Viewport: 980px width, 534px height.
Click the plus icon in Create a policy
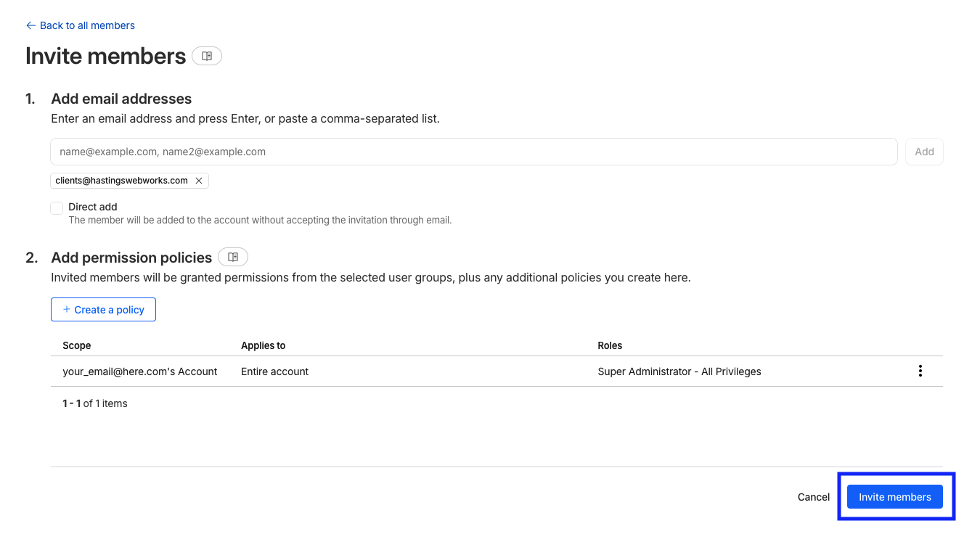(x=67, y=310)
